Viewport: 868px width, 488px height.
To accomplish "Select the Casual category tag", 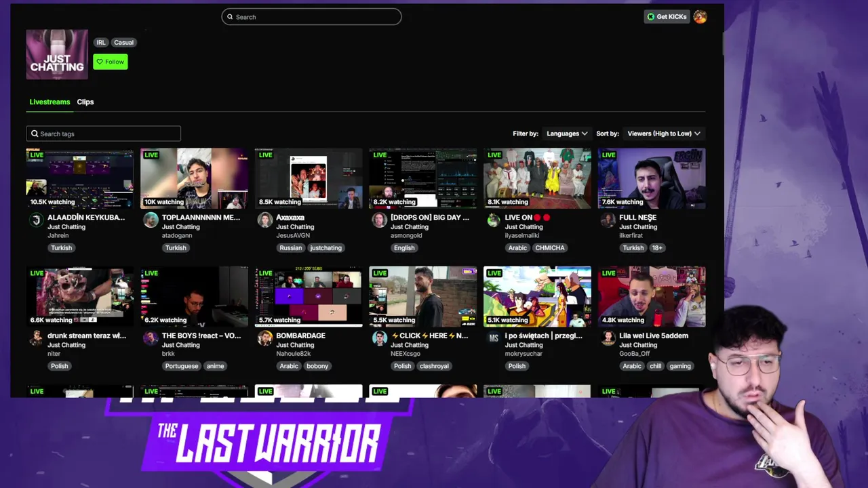I will (123, 42).
